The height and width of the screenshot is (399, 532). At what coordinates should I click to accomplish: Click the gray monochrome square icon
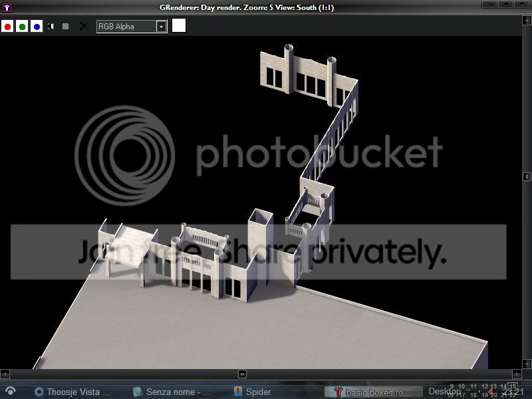65,26
